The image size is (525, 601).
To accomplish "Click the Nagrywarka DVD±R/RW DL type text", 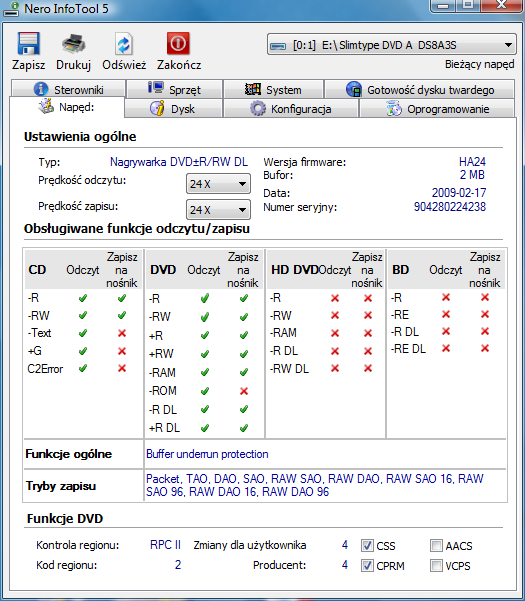I will click(x=179, y=162).
